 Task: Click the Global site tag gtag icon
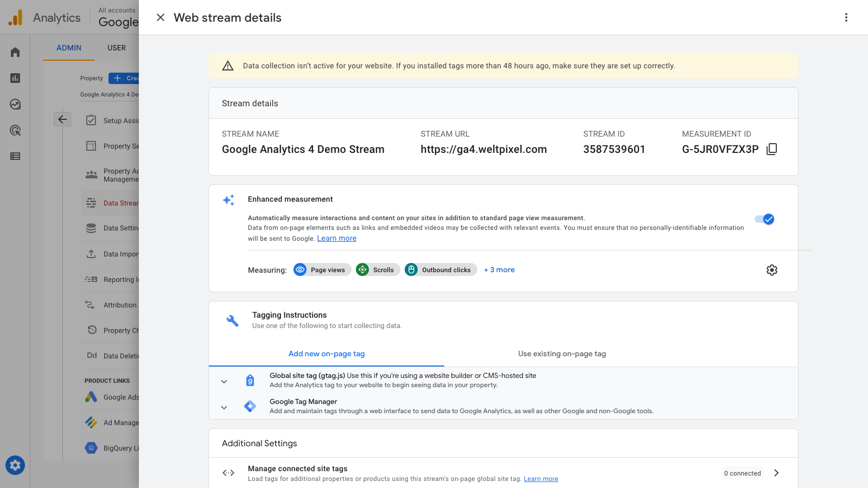coord(250,381)
